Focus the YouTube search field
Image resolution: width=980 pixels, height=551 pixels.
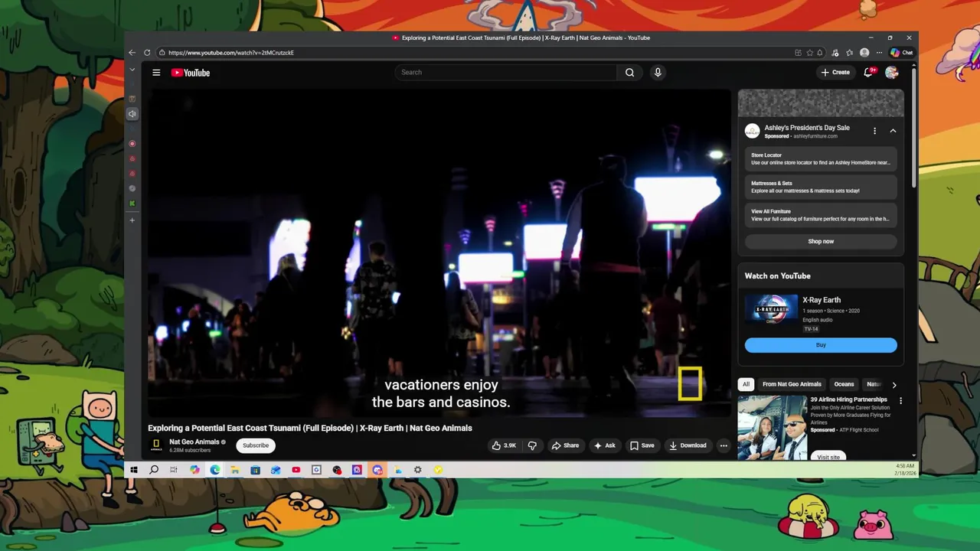(x=505, y=73)
